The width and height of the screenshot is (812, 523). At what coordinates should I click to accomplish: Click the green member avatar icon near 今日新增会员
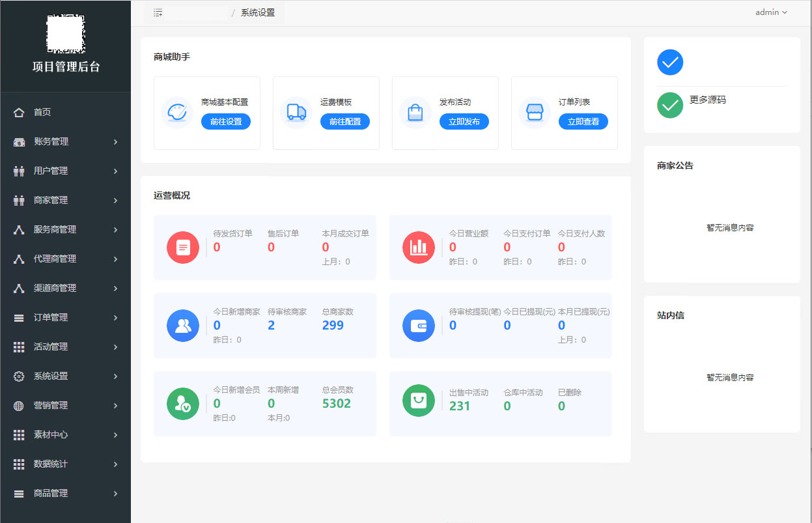pyautogui.click(x=182, y=404)
